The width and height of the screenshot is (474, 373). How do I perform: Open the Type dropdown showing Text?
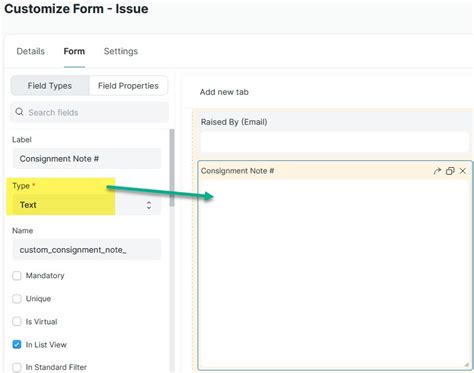[x=87, y=205]
